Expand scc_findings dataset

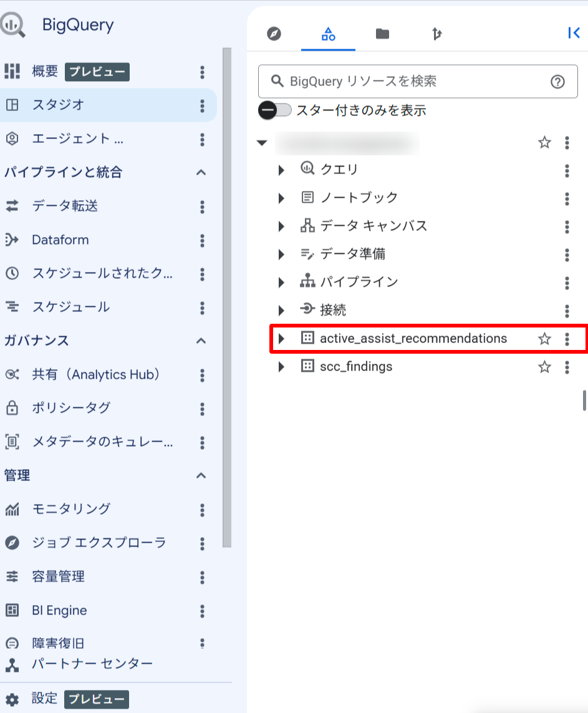pyautogui.click(x=281, y=367)
